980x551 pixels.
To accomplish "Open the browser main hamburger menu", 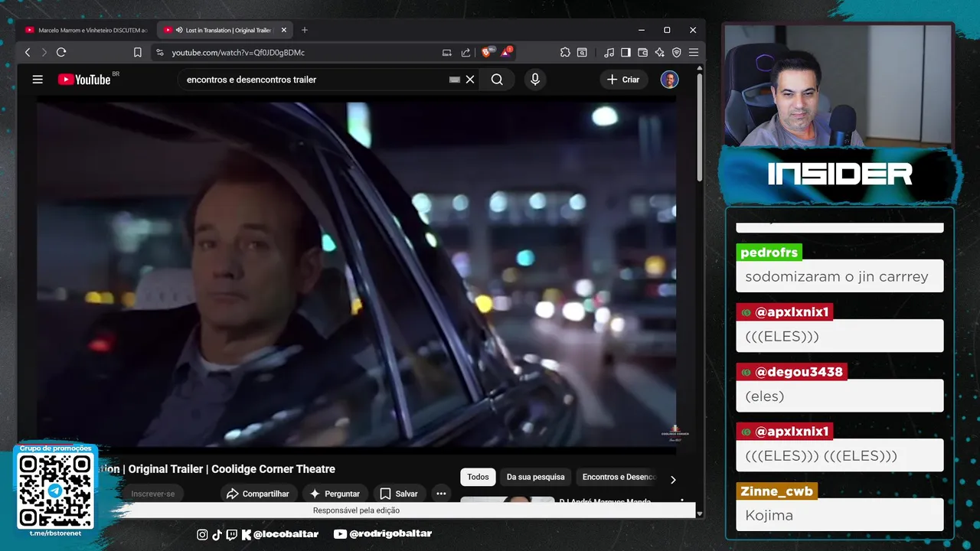I will pos(693,52).
